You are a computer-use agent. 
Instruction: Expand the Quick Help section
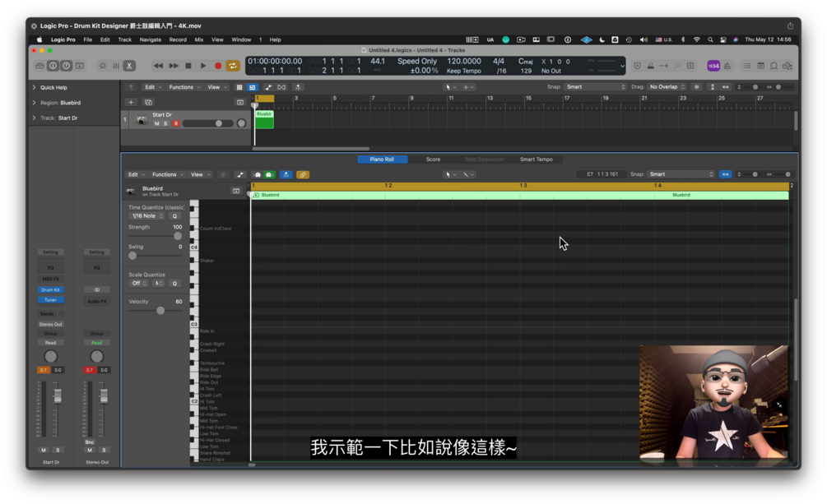pyautogui.click(x=35, y=87)
